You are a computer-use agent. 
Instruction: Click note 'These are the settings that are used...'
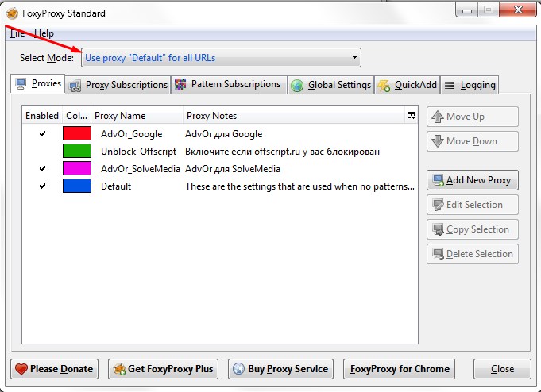299,186
